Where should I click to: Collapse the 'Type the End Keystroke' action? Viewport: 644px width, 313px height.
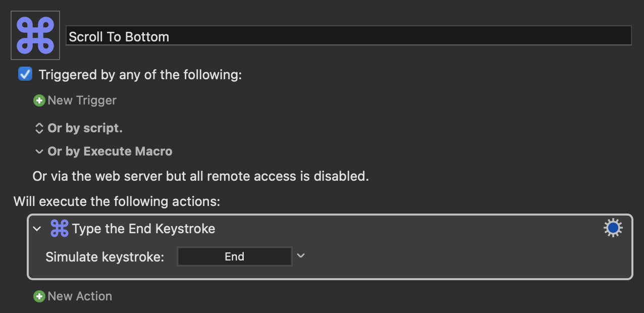(x=37, y=229)
